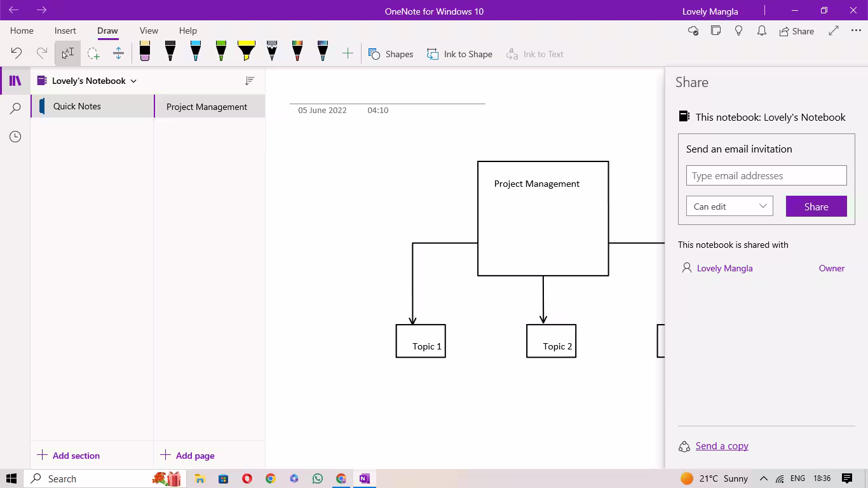Viewport: 868px width, 488px height.
Task: Open the Shapes gallery dropdown
Action: click(x=391, y=54)
